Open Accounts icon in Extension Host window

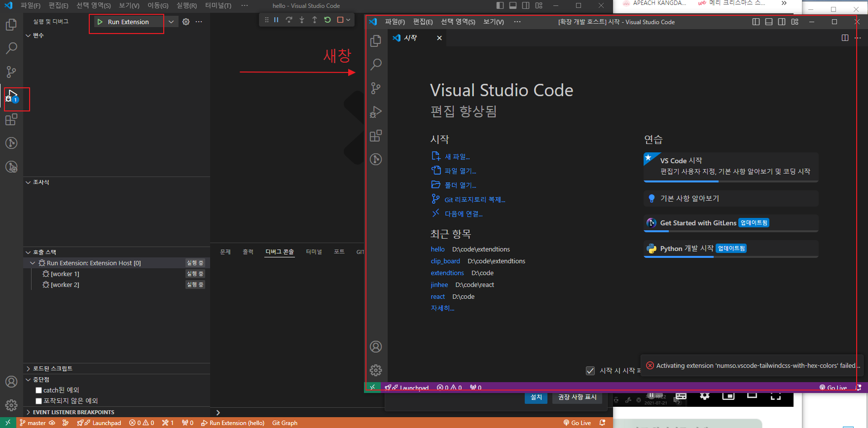click(x=376, y=347)
